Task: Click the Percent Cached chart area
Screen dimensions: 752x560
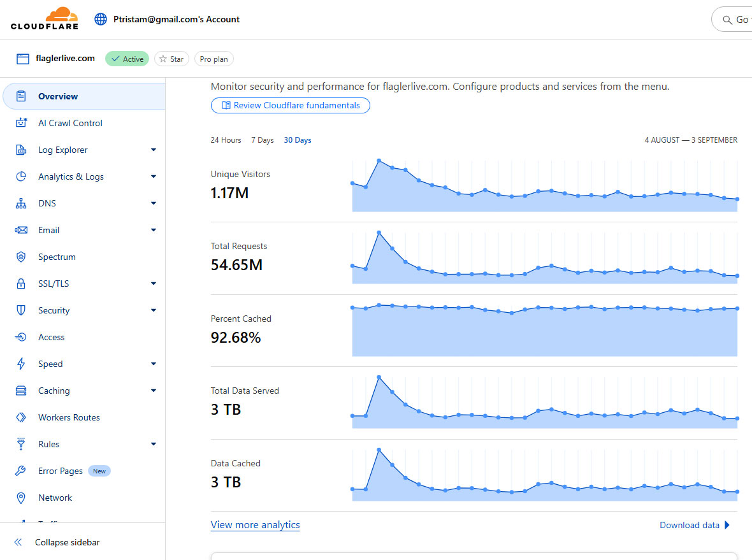Action: [x=544, y=330]
